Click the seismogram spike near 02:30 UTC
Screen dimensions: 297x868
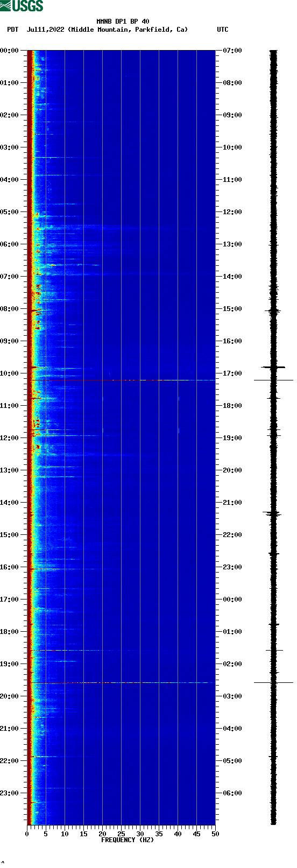(x=273, y=682)
